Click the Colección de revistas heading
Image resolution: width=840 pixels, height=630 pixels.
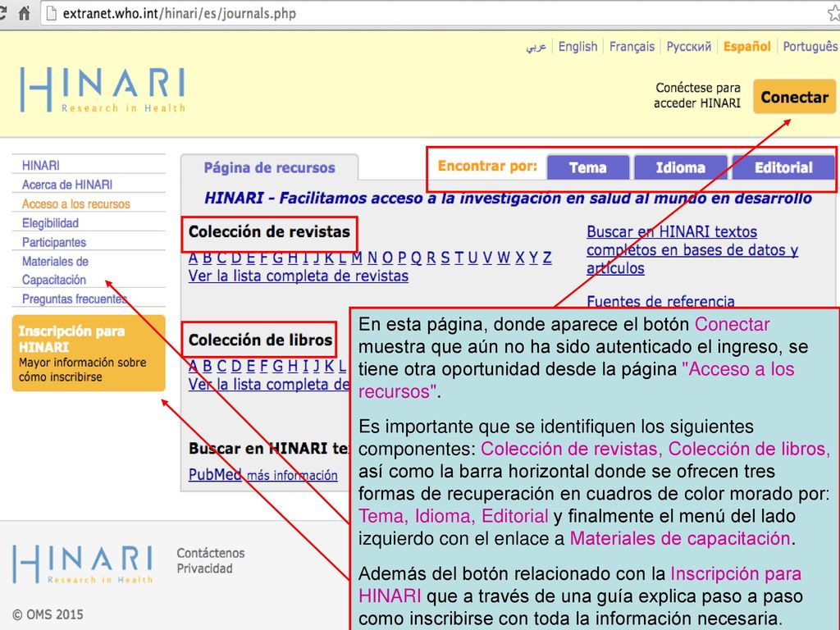[x=269, y=232]
